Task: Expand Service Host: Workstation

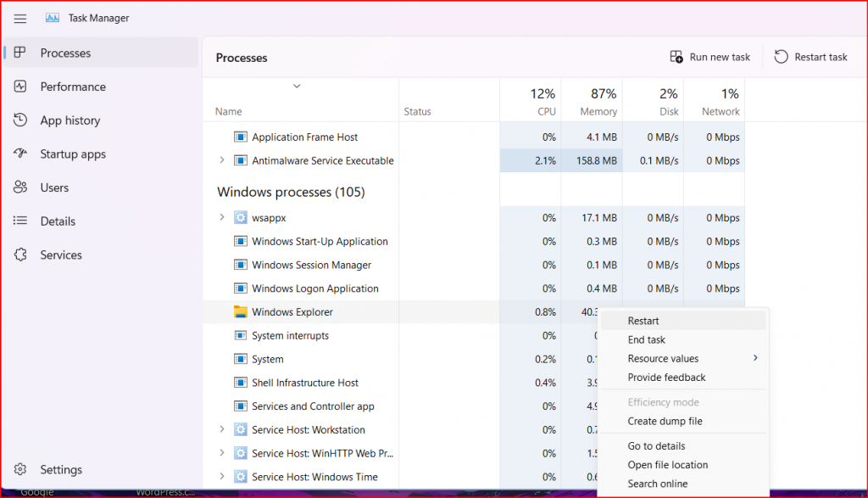Action: [222, 429]
